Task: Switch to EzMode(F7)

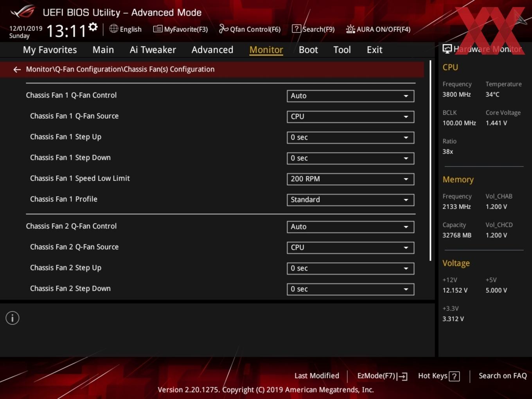Action: (x=382, y=376)
